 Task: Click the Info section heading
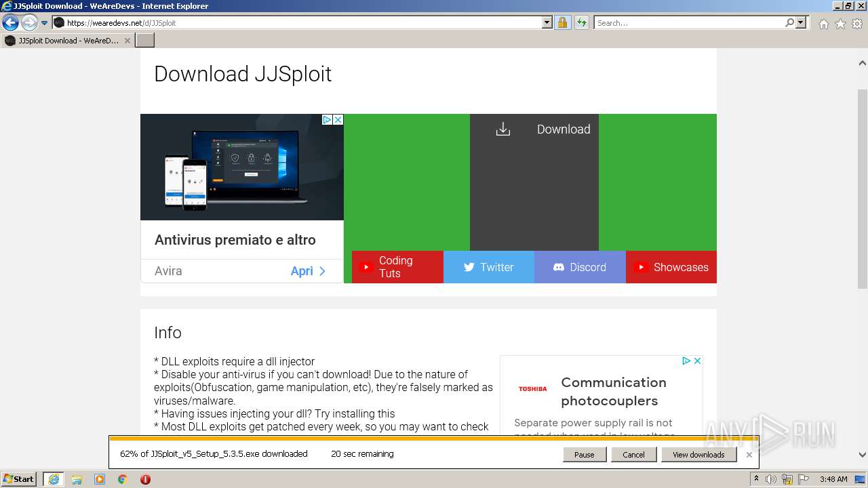(167, 332)
